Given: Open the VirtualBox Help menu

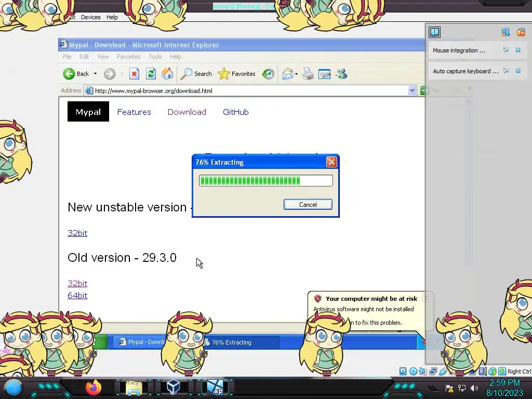Looking at the screenshot, I should (112, 17).
